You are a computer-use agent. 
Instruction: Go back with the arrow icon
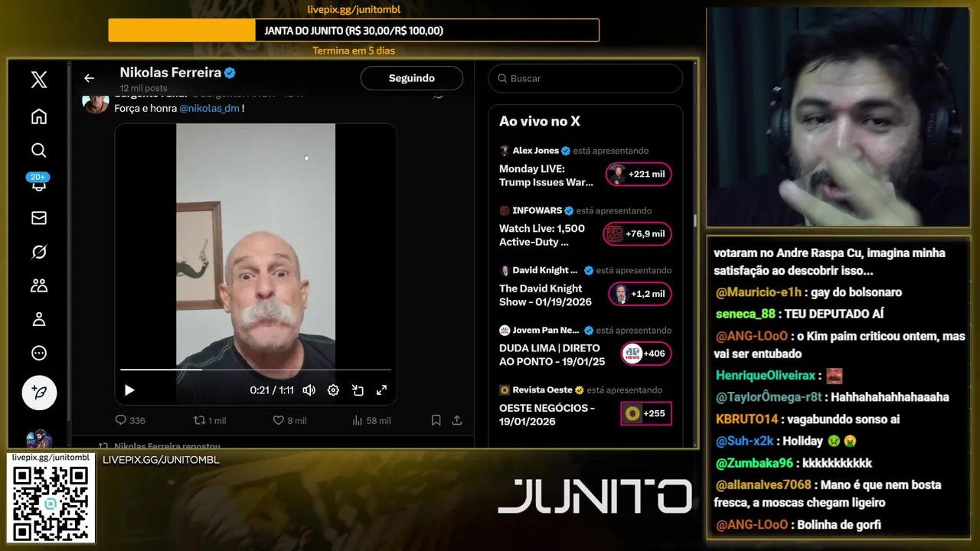click(89, 78)
